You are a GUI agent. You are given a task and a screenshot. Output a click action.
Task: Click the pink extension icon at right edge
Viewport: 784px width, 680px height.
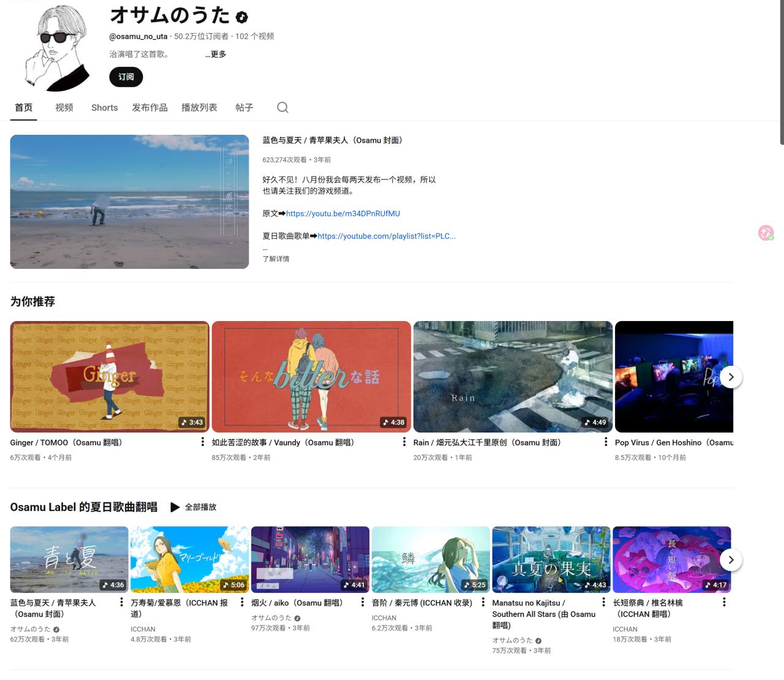click(x=766, y=233)
